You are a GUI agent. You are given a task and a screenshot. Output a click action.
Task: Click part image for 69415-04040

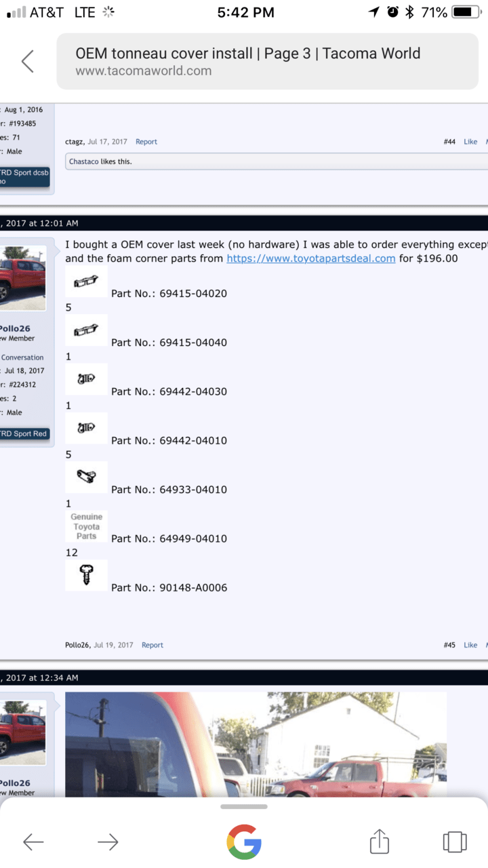pos(86,330)
